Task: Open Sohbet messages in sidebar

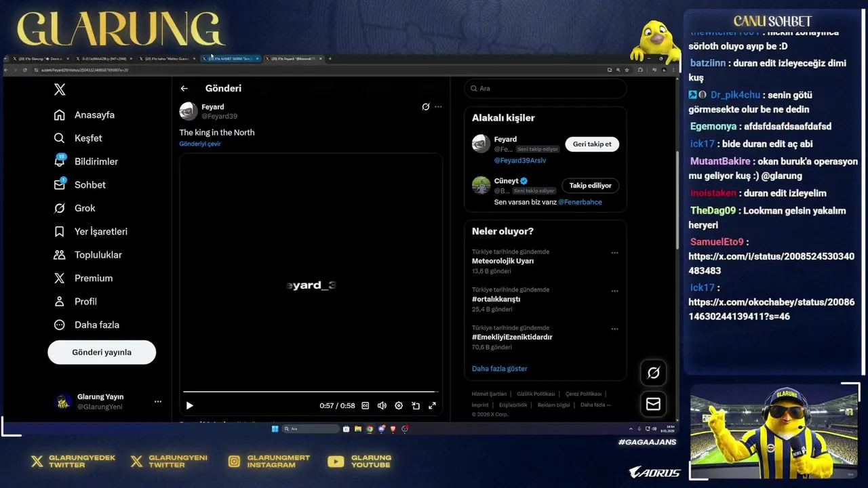Action: tap(80, 184)
